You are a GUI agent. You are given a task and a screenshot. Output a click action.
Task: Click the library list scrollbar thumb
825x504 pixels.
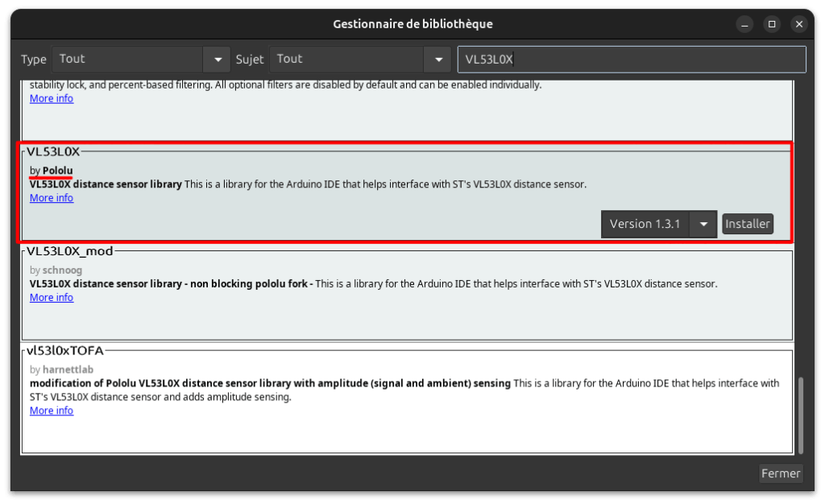[x=800, y=415]
